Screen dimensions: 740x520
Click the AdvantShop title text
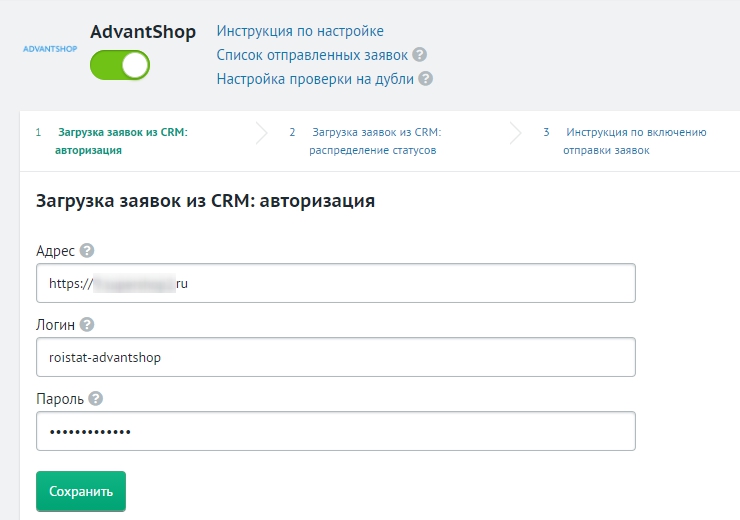(143, 32)
